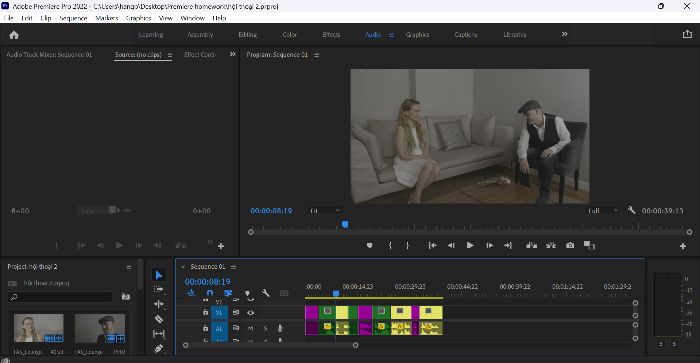Select the Track Select Forward tool

pos(158,289)
